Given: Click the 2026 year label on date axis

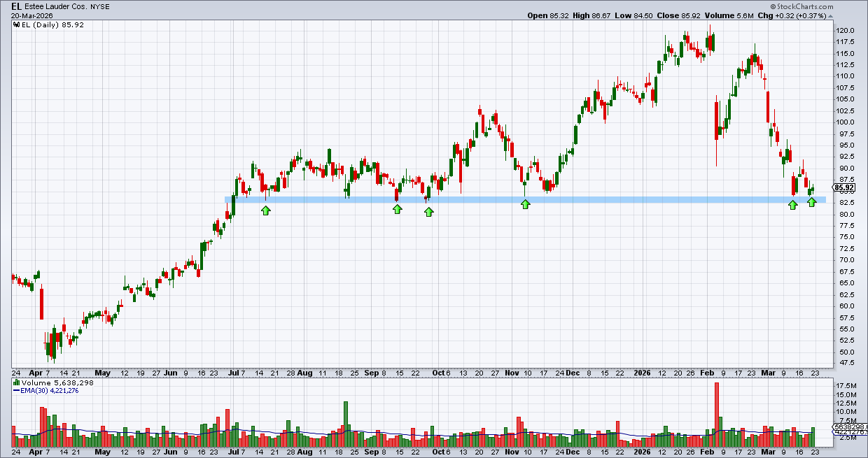Looking at the screenshot, I should 642,373.
